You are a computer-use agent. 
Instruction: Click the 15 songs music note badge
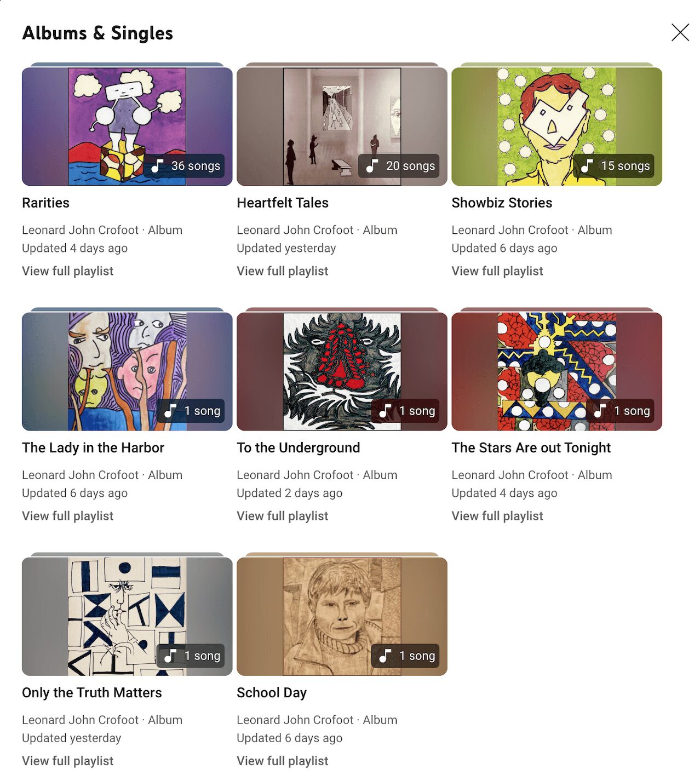615,165
